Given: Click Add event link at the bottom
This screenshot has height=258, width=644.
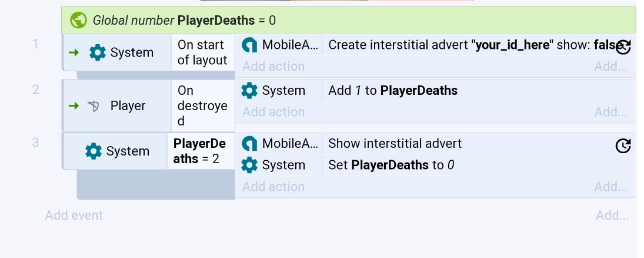Looking at the screenshot, I should pos(74,215).
